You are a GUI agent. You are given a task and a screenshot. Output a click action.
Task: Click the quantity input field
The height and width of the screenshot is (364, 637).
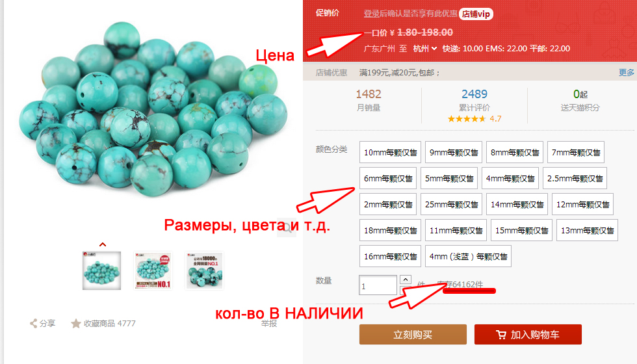[x=378, y=285]
